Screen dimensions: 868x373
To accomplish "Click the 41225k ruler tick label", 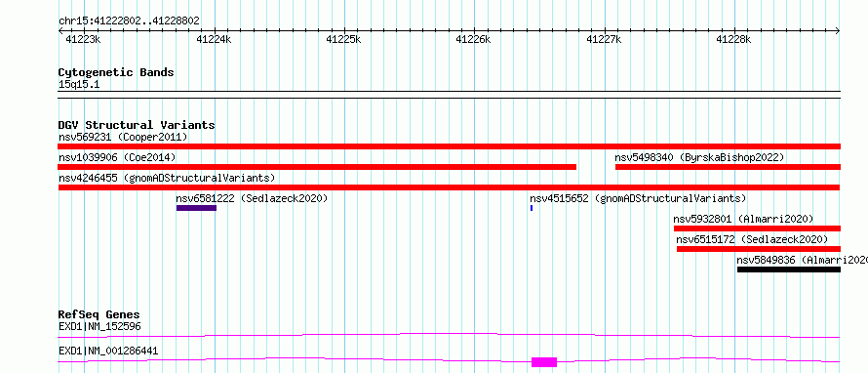I will (x=343, y=39).
